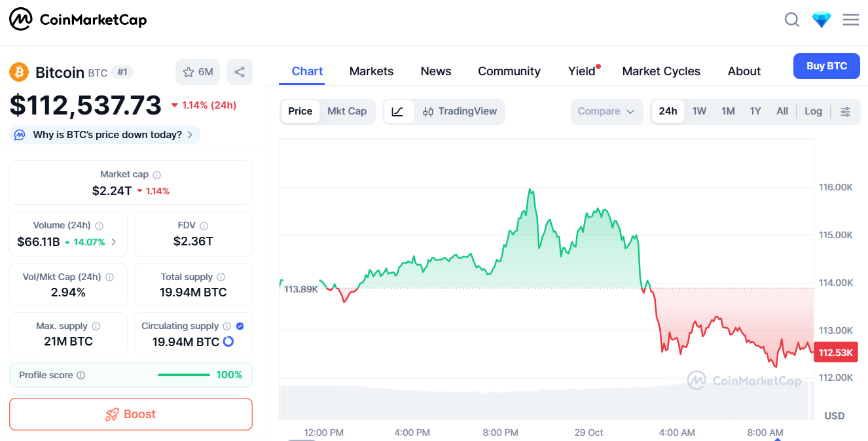The image size is (868, 441).
Task: Open chart settings sliders icon
Action: pyautogui.click(x=845, y=111)
